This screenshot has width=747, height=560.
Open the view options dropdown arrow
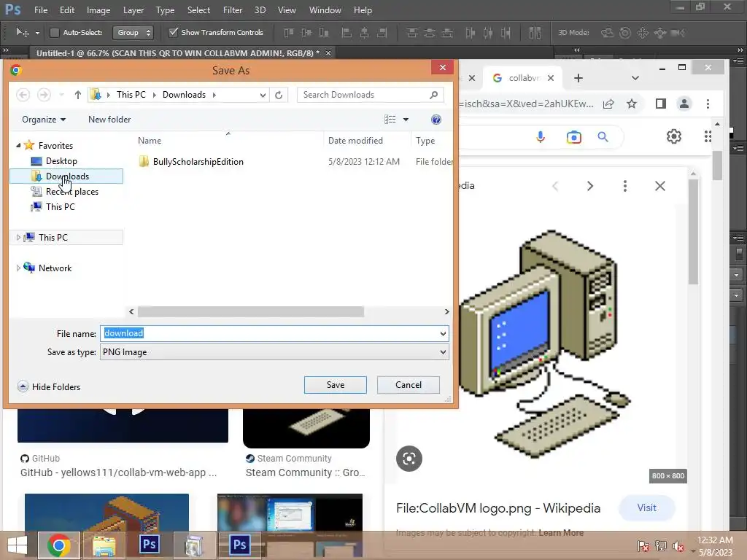click(406, 120)
